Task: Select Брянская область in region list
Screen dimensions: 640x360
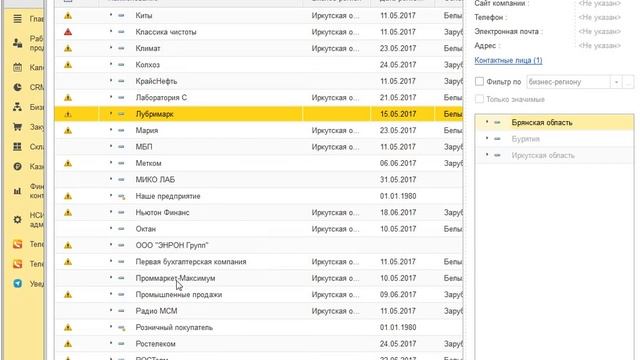Action: 542,122
